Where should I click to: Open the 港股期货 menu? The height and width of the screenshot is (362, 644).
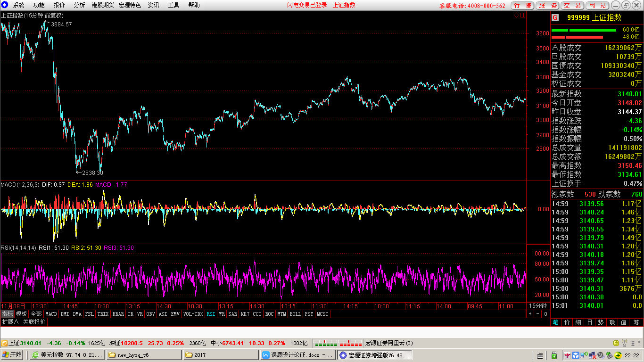point(103,5)
